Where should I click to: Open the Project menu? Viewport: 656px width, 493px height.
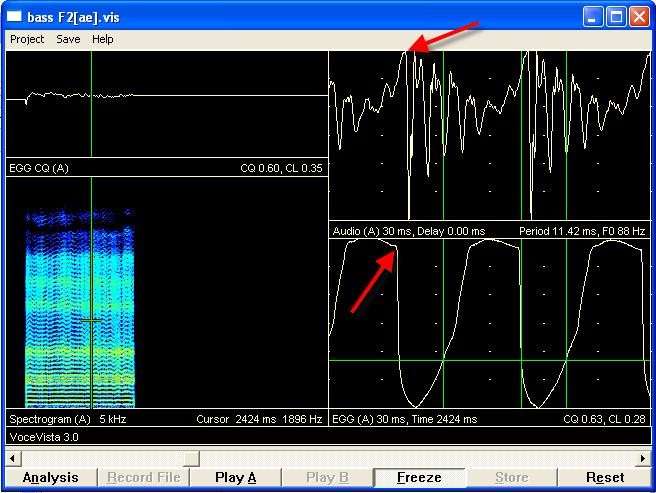click(27, 39)
